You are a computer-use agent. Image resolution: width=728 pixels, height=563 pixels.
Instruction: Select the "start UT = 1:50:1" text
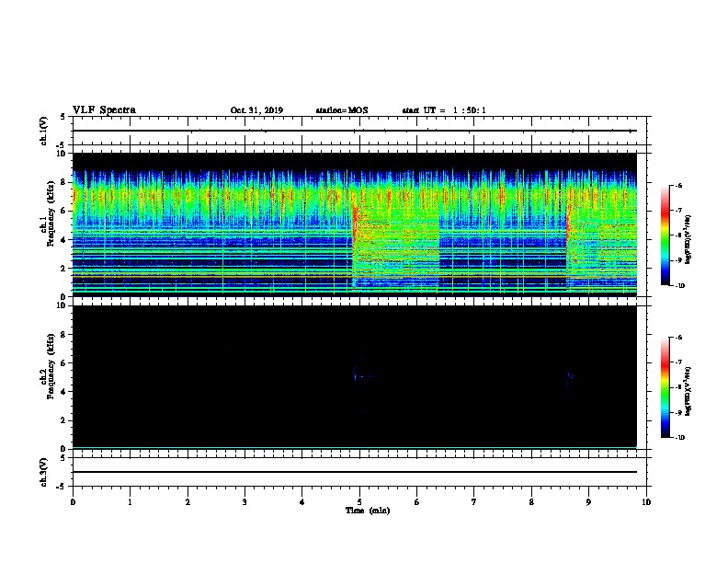[x=444, y=110]
